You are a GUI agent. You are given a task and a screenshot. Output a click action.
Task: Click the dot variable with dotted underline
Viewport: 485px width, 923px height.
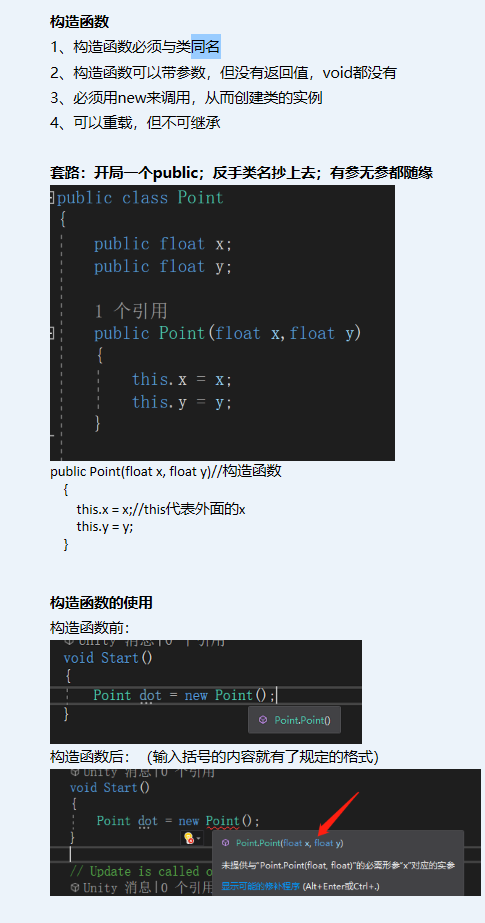tap(148, 821)
